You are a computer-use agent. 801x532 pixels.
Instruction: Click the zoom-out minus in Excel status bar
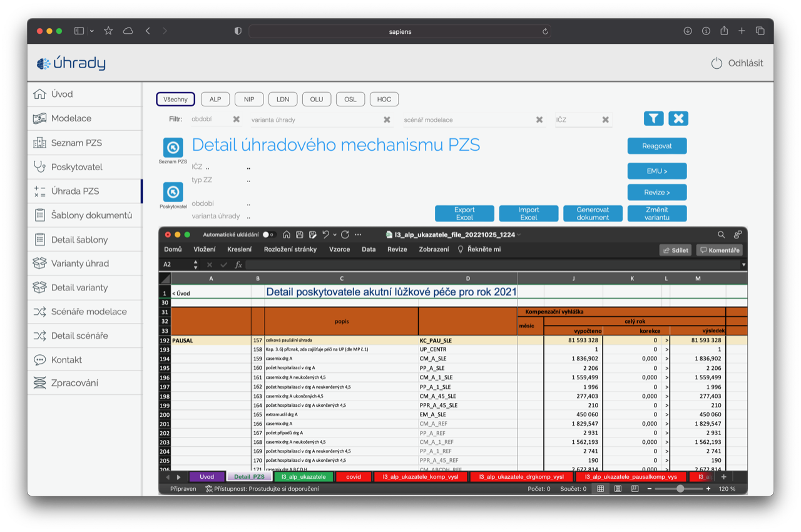click(x=650, y=489)
